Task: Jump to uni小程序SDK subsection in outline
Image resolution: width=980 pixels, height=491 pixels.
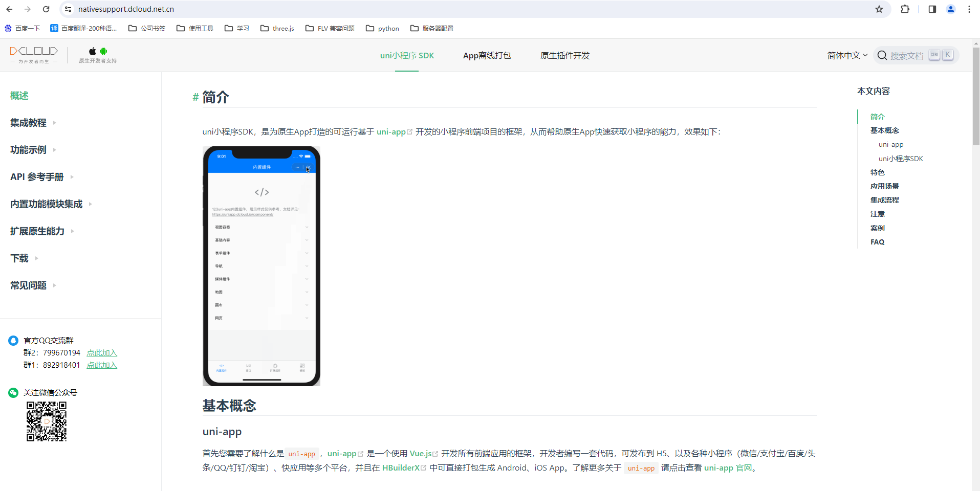Action: pyautogui.click(x=901, y=159)
